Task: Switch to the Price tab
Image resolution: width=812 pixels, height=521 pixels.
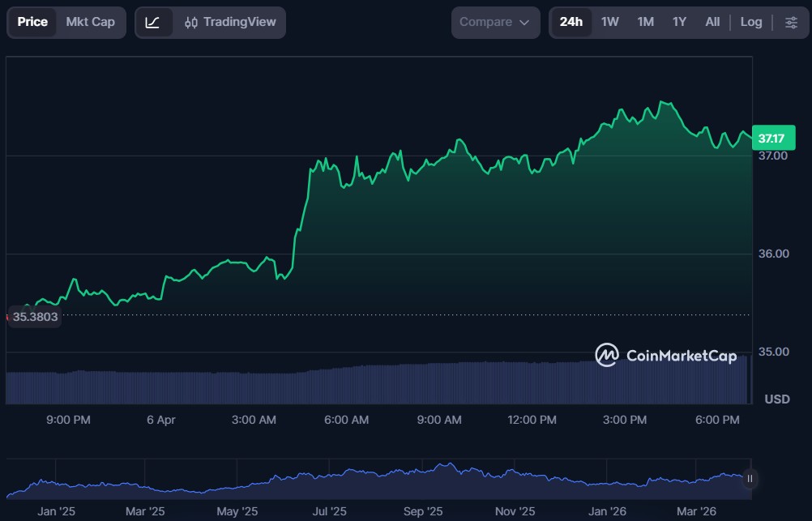Action: coord(32,23)
